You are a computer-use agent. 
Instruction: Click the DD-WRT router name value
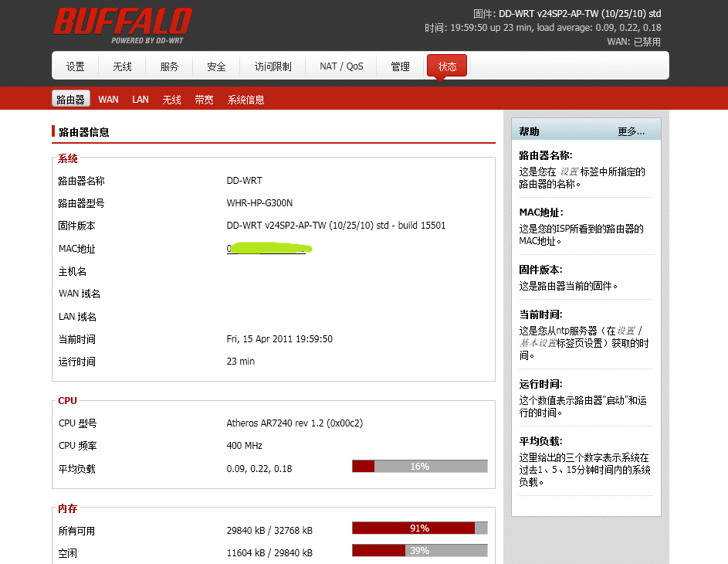coord(244,180)
